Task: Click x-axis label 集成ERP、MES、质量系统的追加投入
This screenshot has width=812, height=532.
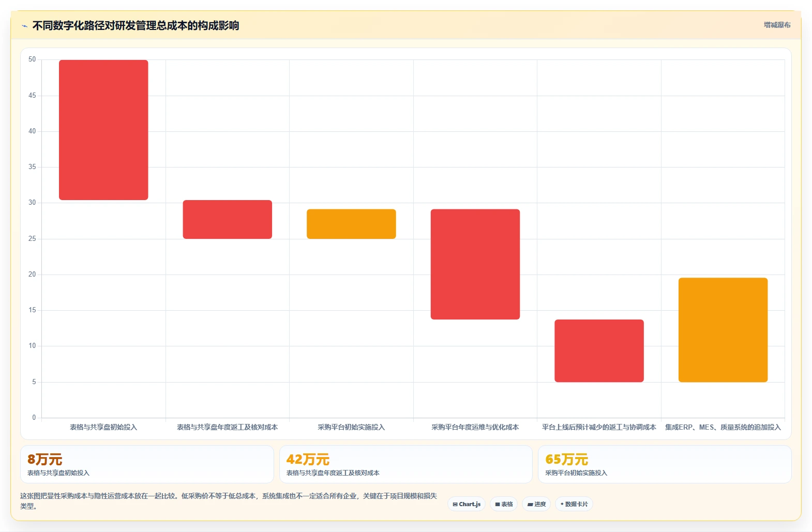Action: [723, 427]
